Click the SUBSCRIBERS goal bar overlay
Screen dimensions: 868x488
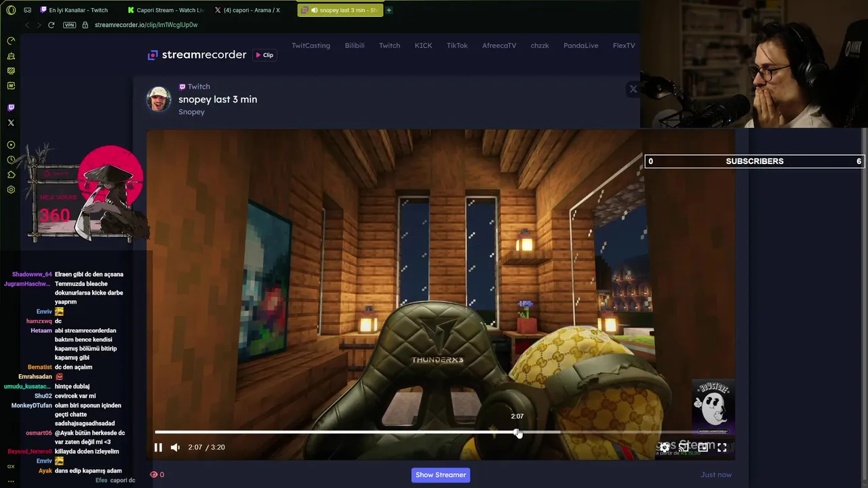pyautogui.click(x=754, y=161)
